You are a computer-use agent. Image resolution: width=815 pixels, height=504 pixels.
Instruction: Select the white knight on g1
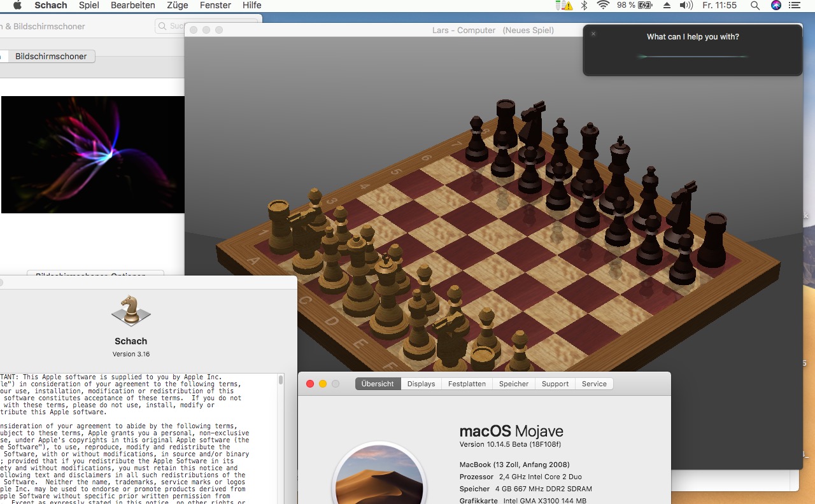click(x=451, y=340)
